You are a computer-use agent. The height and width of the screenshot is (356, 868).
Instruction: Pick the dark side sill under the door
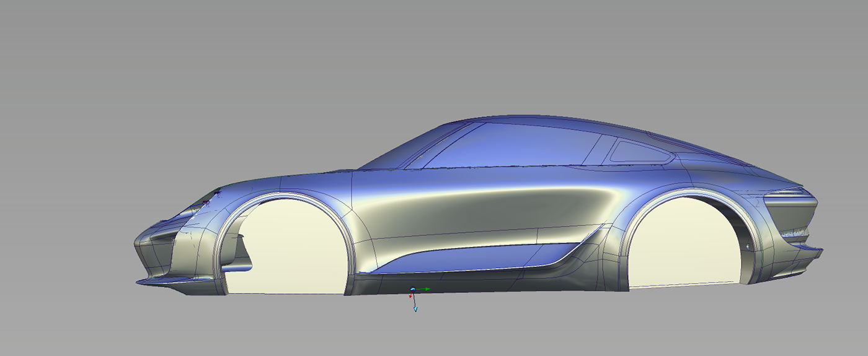471,282
